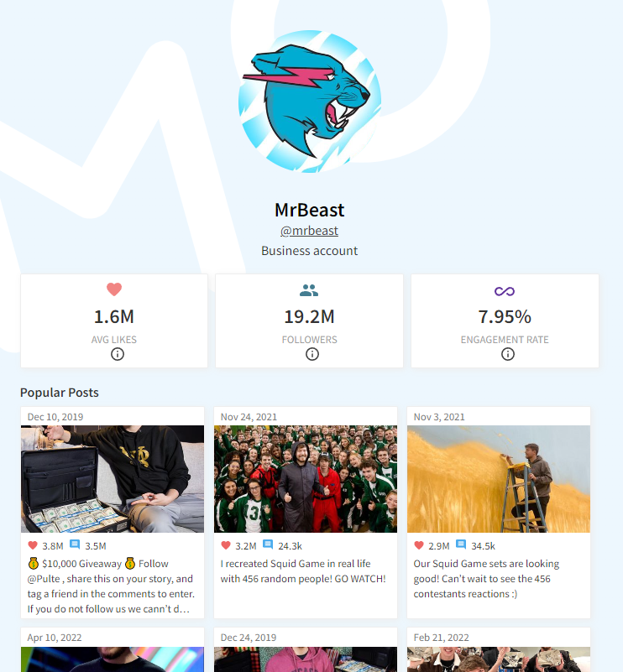Open the Apr 10, 2022 post card
The height and width of the screenshot is (672, 623).
click(x=113, y=650)
